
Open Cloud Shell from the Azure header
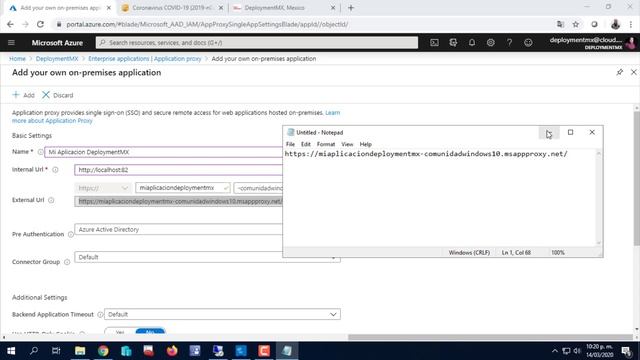(x=434, y=42)
